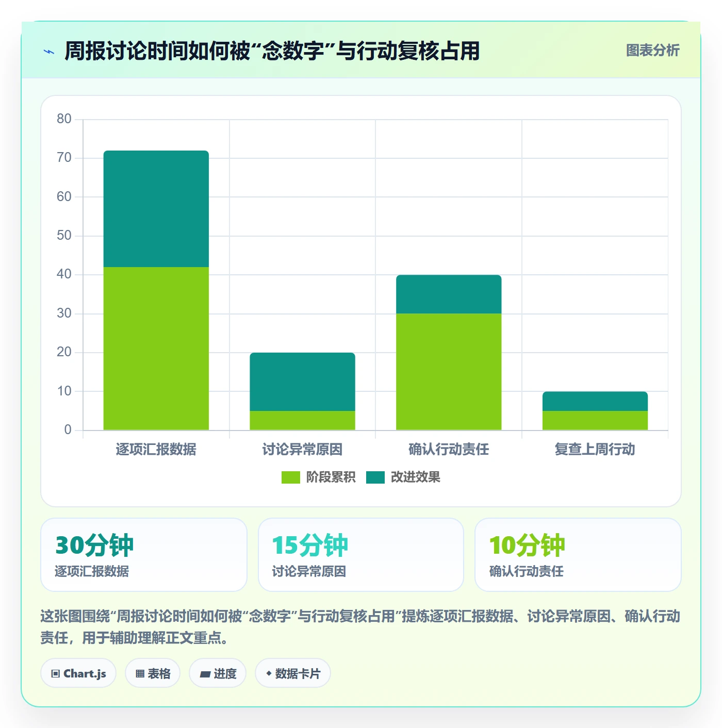The image size is (722, 728).
Task: Click the teal 改进效果 legend swatch
Action: point(375,477)
